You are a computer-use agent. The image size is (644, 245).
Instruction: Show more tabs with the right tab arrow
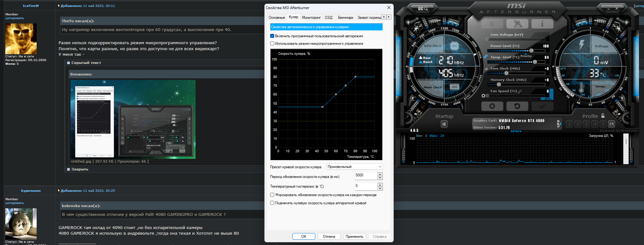click(389, 17)
